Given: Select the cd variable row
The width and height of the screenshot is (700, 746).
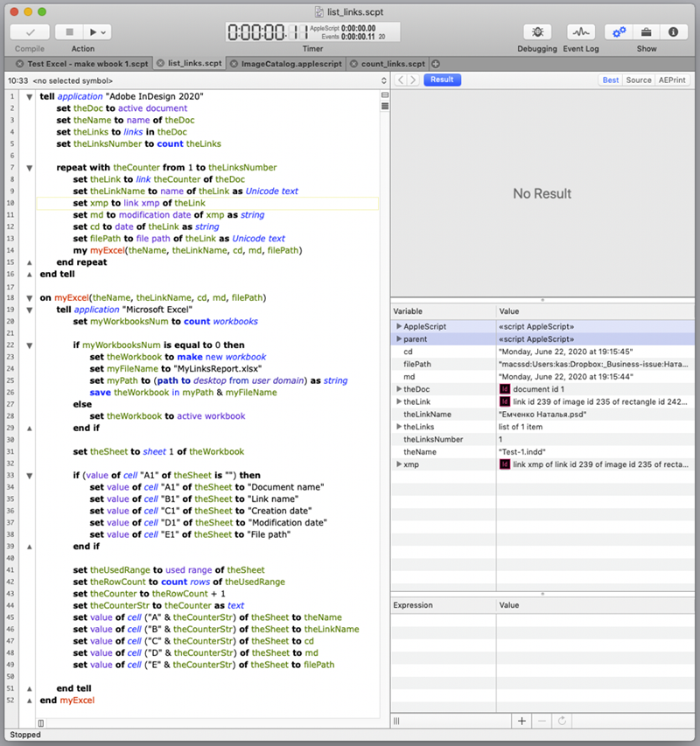Looking at the screenshot, I should pyautogui.click(x=542, y=352).
